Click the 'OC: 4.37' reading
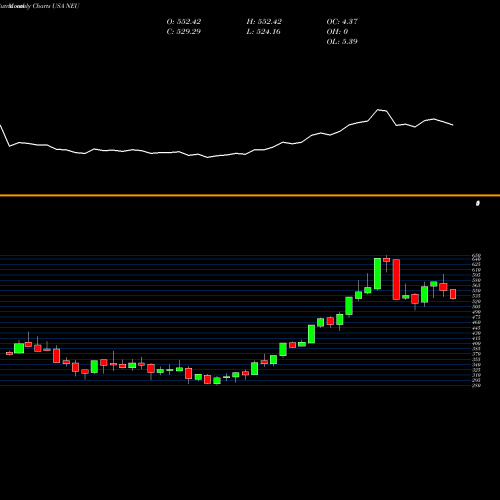 click(x=342, y=21)
